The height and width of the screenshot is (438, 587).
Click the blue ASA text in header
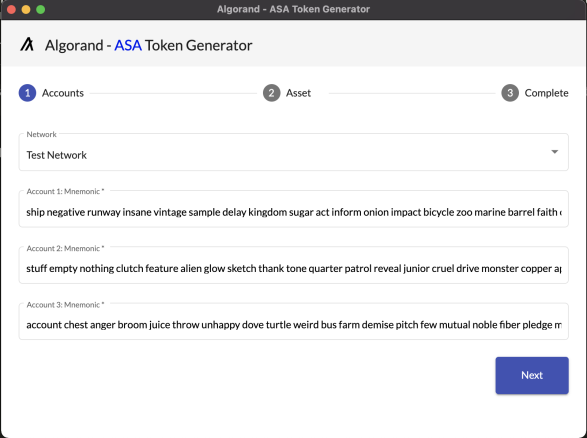coord(128,45)
